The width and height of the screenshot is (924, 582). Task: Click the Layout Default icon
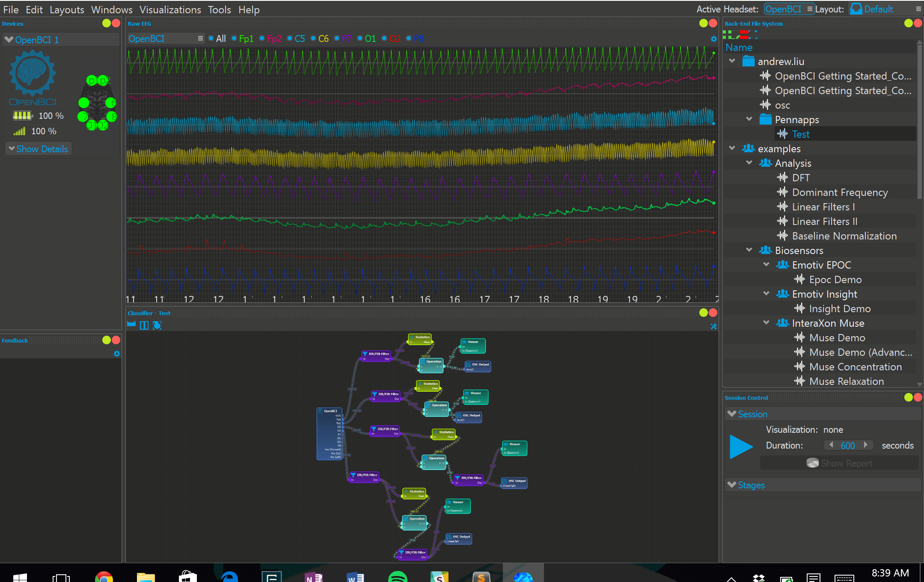click(x=856, y=9)
